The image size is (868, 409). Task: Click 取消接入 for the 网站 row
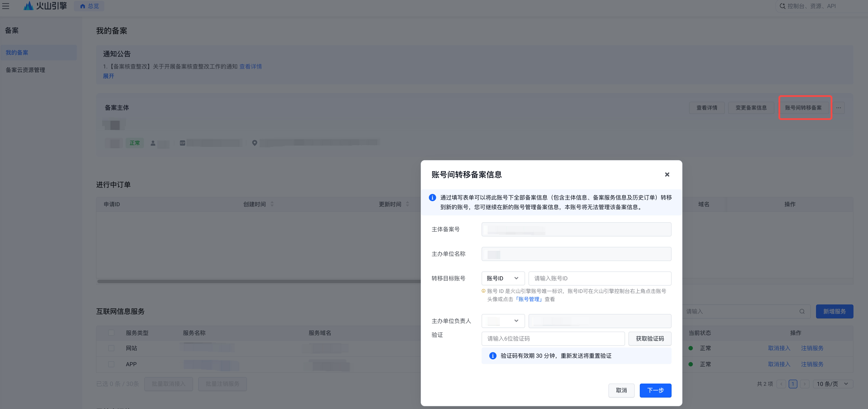click(x=779, y=348)
